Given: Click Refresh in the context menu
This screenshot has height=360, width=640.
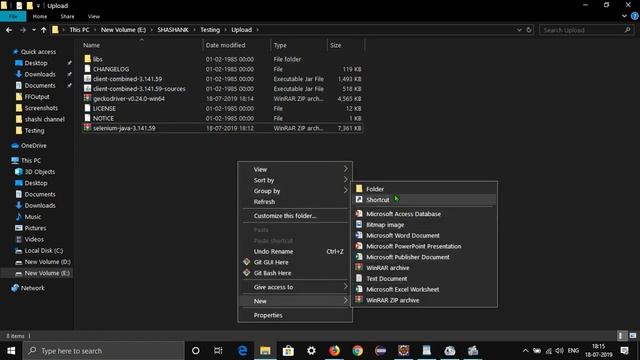Looking at the screenshot, I should coord(295,202).
